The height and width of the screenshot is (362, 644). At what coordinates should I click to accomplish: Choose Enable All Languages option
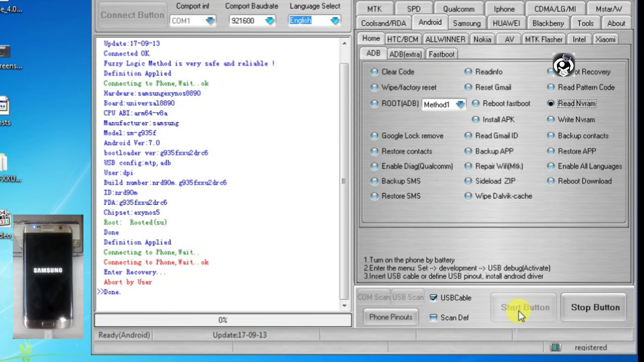551,166
